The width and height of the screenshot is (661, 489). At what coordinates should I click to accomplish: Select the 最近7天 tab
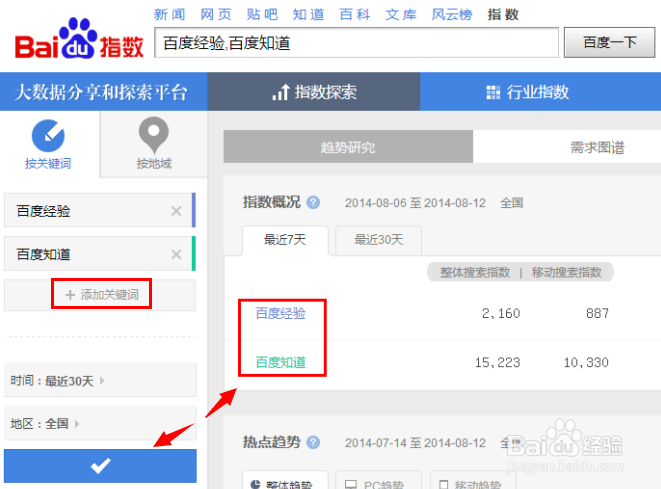click(285, 240)
